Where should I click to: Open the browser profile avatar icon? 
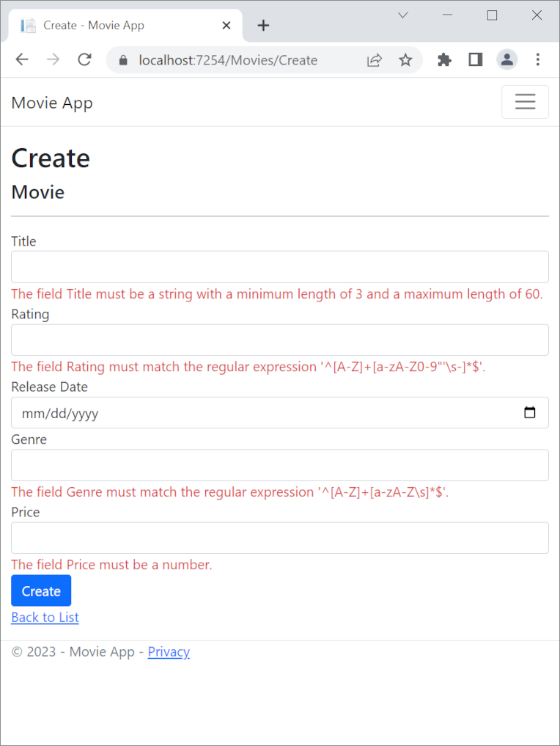point(507,60)
